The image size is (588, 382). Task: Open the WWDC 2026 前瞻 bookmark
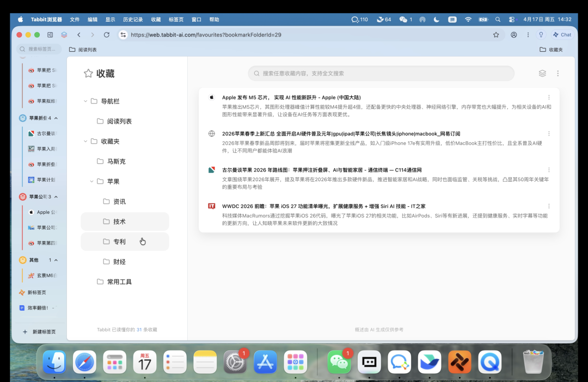point(323,206)
